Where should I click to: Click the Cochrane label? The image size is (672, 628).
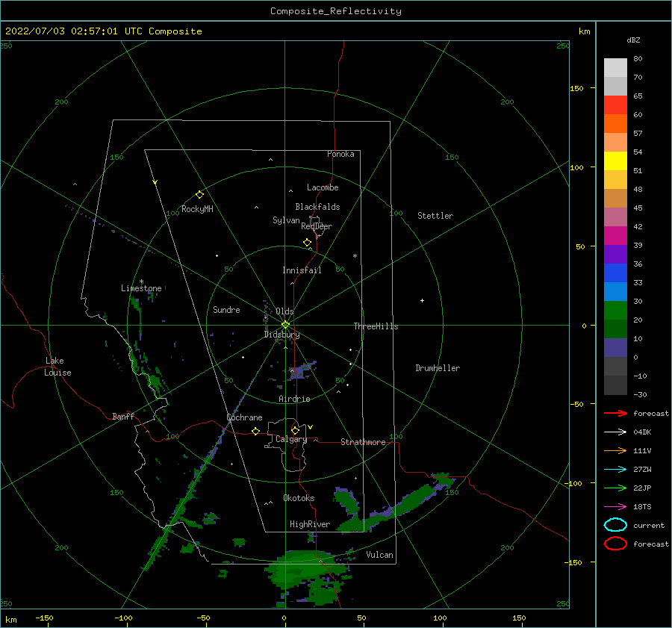244,417
